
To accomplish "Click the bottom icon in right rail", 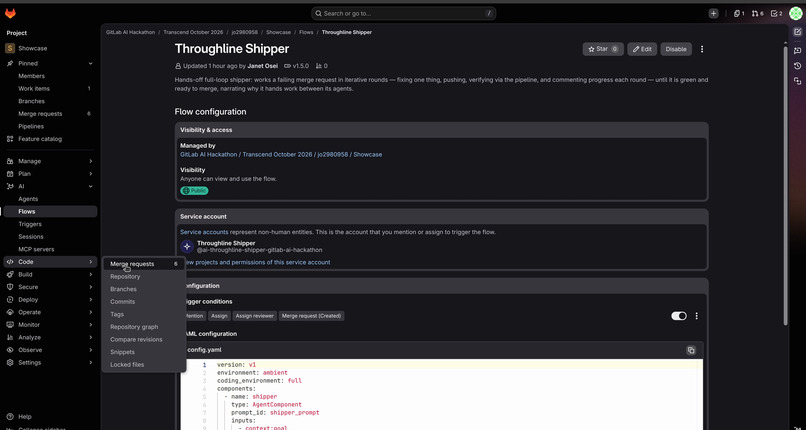I will point(797,81).
